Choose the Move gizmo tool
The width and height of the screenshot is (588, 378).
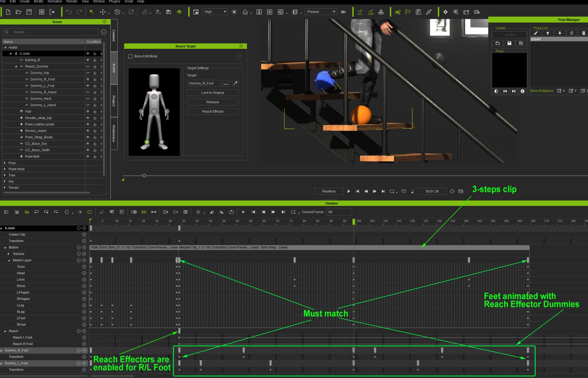coord(103,12)
